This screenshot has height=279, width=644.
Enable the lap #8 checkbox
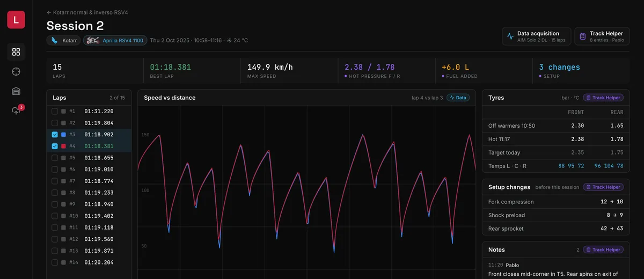pos(55,193)
